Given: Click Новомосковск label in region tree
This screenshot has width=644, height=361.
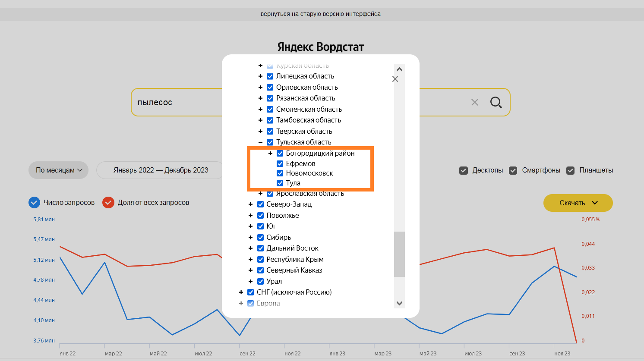Looking at the screenshot, I should pos(309,173).
